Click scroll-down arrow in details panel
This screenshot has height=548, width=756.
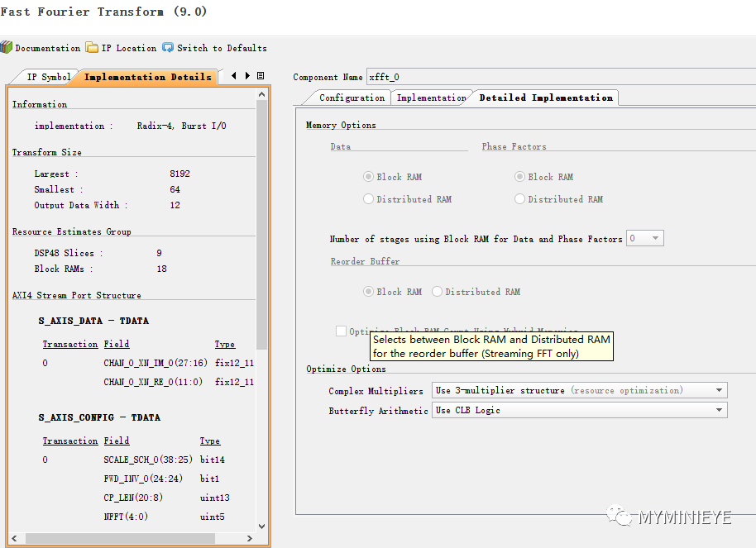pos(262,527)
